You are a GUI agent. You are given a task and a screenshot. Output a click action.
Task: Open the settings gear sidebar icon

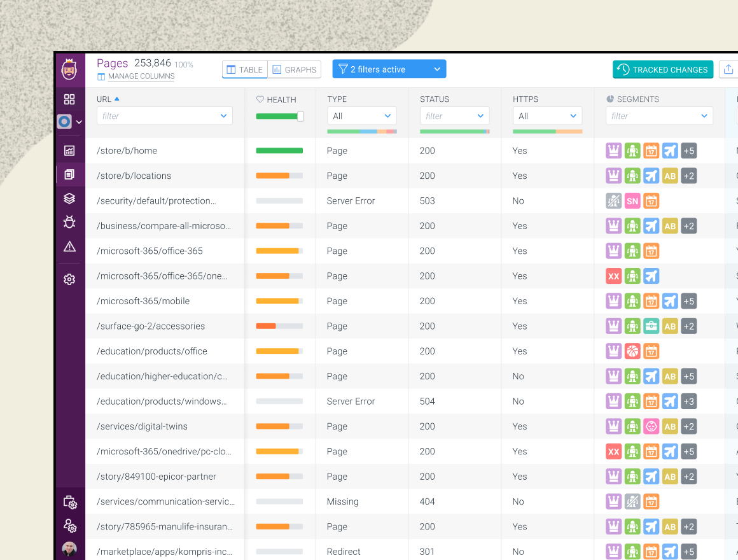pyautogui.click(x=69, y=279)
